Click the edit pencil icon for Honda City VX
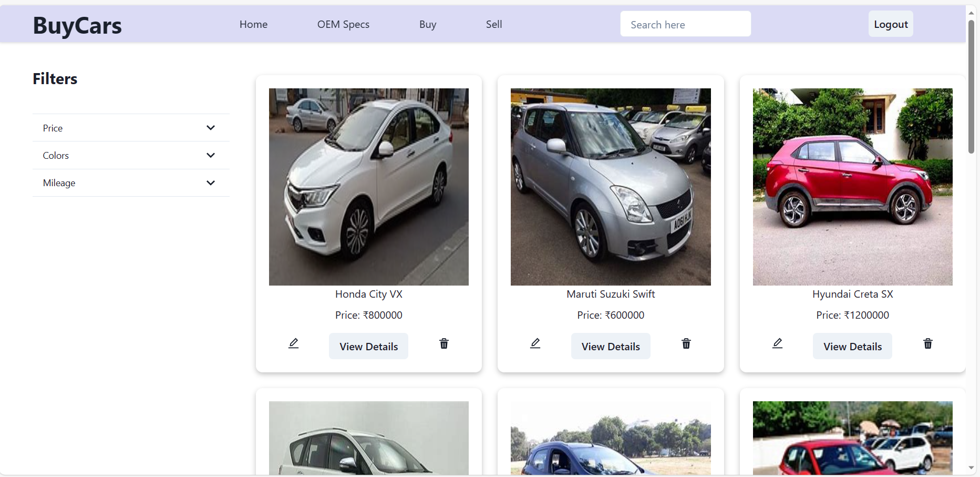Screen dimensions: 980x477 click(x=293, y=343)
